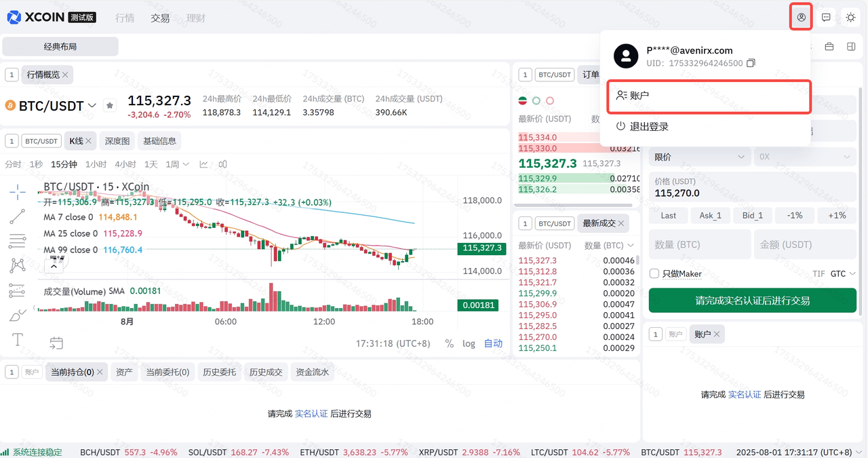Image resolution: width=868 pixels, height=458 pixels.
Task: Favorite BTC/USDT with the star icon
Action: (110, 106)
